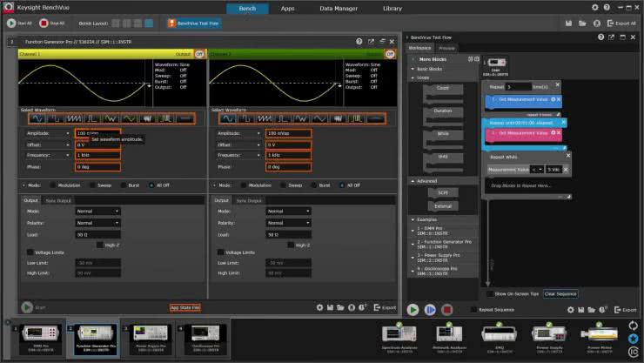This screenshot has height=363, width=644.
Task: Open the Channel 2 output Mode dropdown
Action: coord(287,211)
